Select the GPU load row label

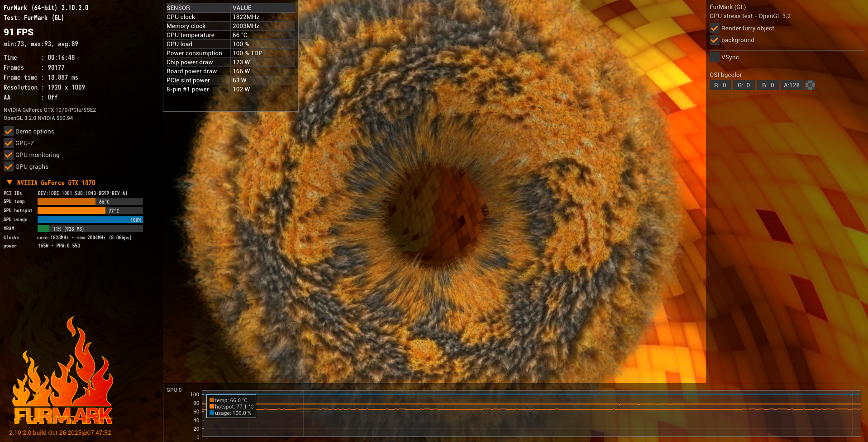(x=180, y=44)
